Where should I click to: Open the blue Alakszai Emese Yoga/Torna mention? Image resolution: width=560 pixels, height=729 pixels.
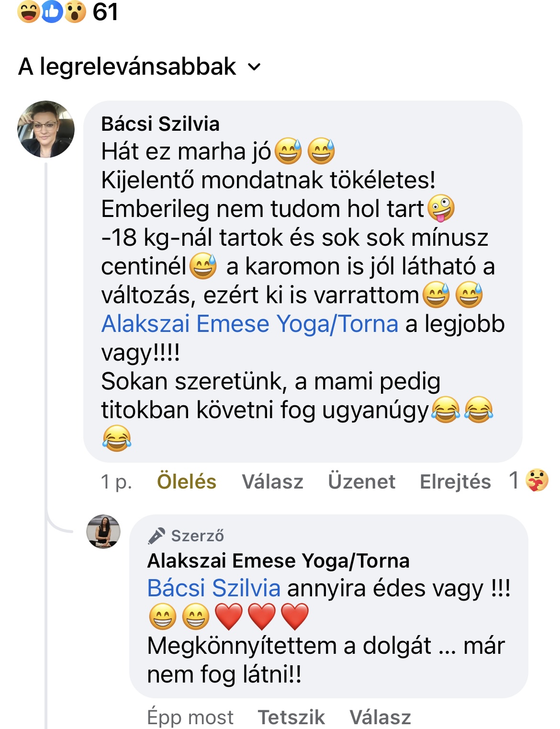(250, 324)
